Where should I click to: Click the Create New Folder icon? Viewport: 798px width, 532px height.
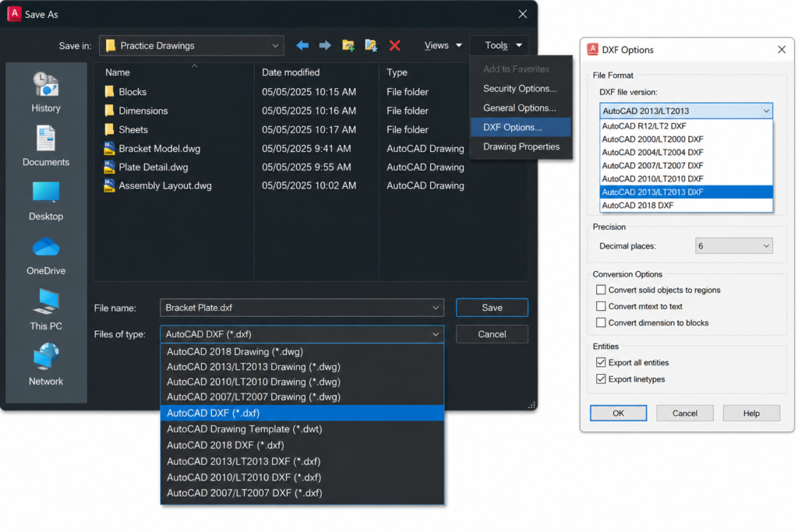click(348, 45)
